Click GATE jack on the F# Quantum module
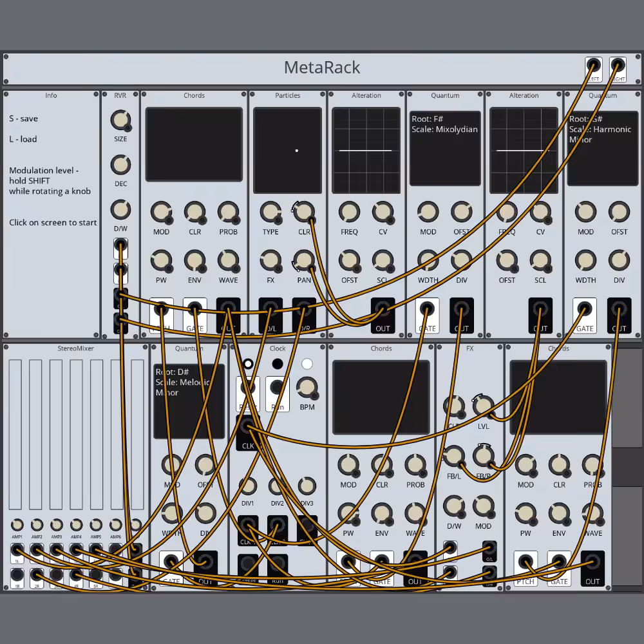 coord(427,309)
